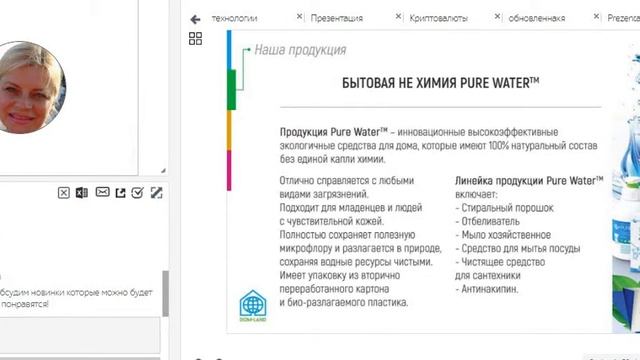Click the clear chat X-box icon
640x360 pixels.
pos(64,193)
